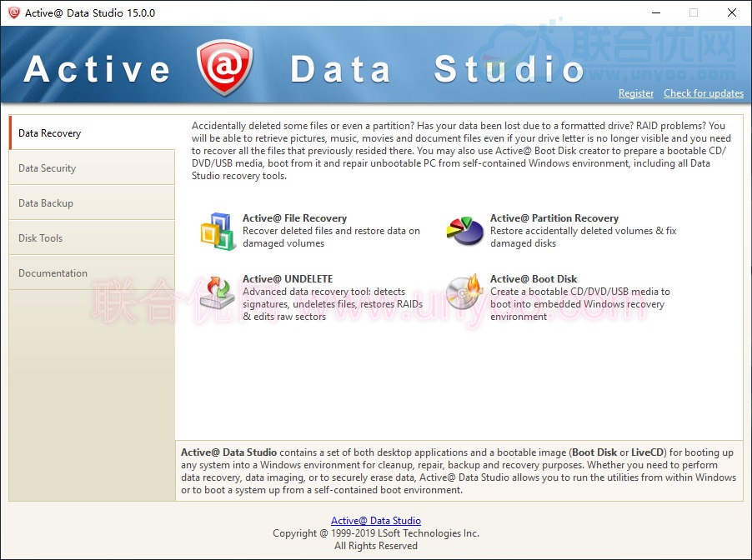Click "Advanced data recovery tool" description
This screenshot has width=752, height=560.
click(333, 304)
